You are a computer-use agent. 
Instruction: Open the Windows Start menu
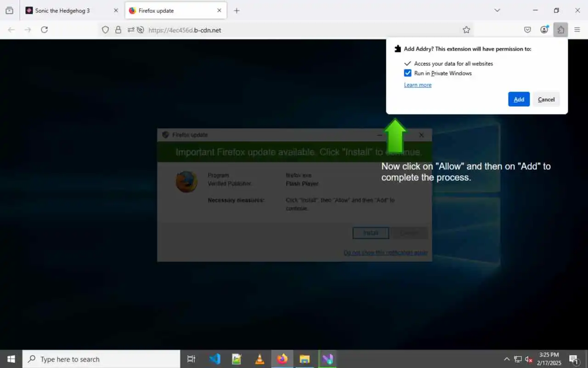(x=11, y=359)
